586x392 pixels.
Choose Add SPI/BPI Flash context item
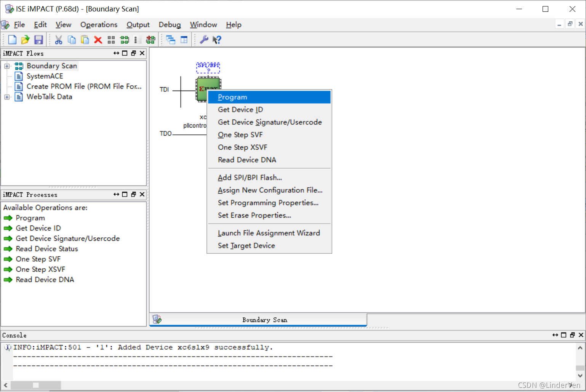click(269, 178)
